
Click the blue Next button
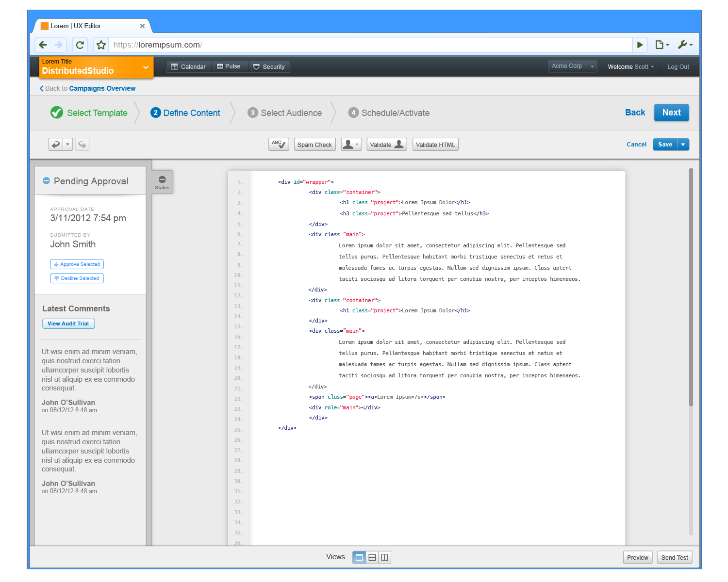coord(671,113)
